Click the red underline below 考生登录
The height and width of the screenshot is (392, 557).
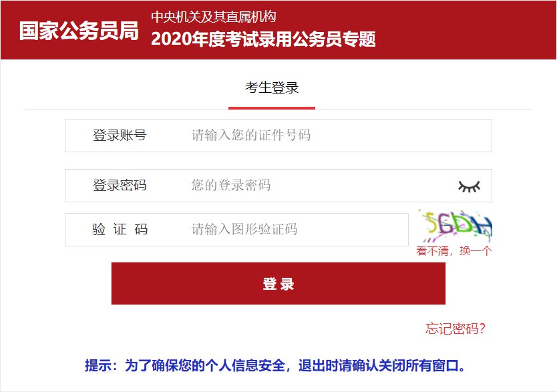272,108
